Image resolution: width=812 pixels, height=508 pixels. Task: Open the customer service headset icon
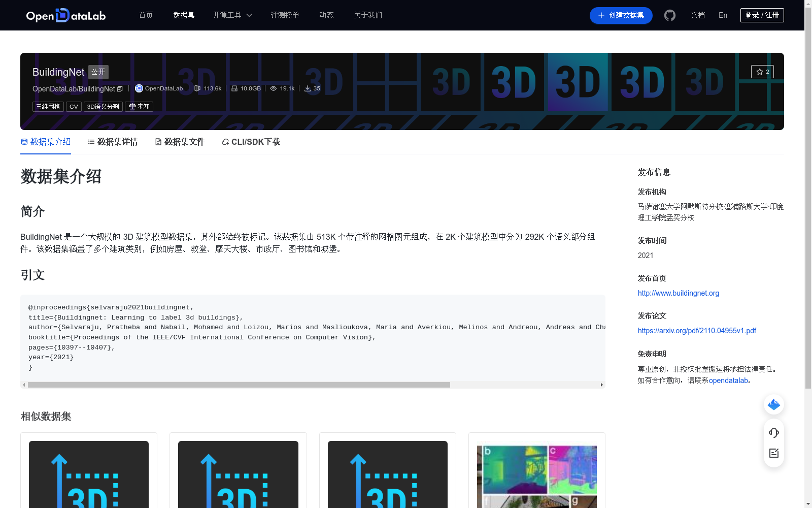point(774,432)
